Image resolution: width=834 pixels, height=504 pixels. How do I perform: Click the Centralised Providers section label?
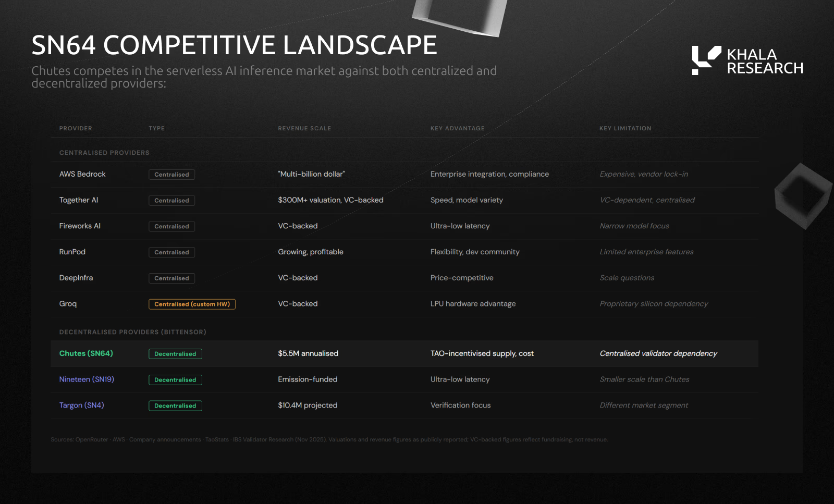pyautogui.click(x=104, y=153)
